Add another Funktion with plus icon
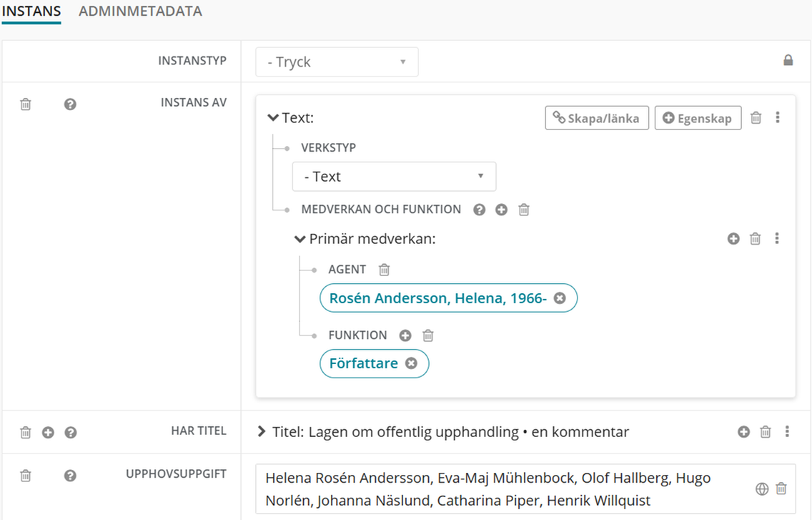 pos(405,335)
